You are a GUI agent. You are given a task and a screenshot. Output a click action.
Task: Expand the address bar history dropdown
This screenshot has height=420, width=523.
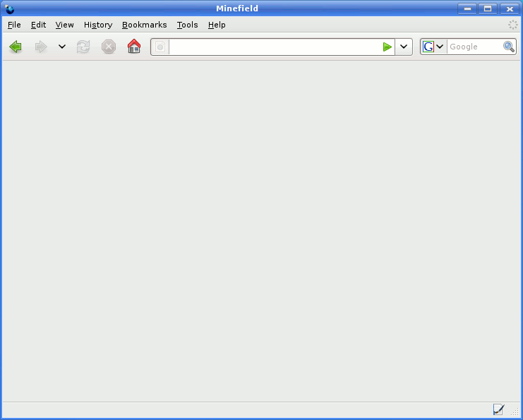pyautogui.click(x=404, y=47)
